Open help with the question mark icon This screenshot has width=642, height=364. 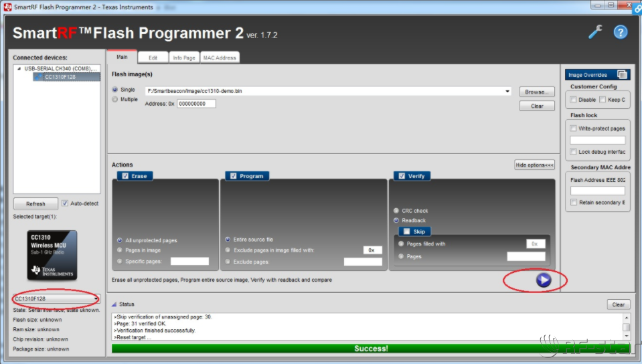click(620, 32)
